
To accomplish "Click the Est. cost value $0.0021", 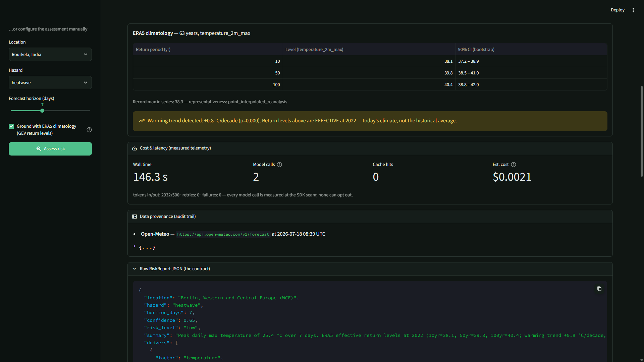I will click(512, 177).
